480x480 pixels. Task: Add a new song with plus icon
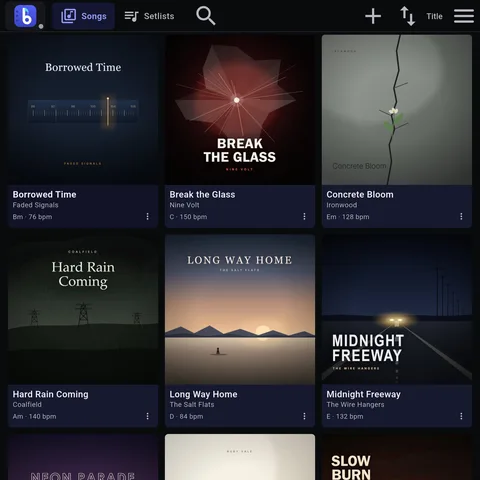tap(373, 16)
